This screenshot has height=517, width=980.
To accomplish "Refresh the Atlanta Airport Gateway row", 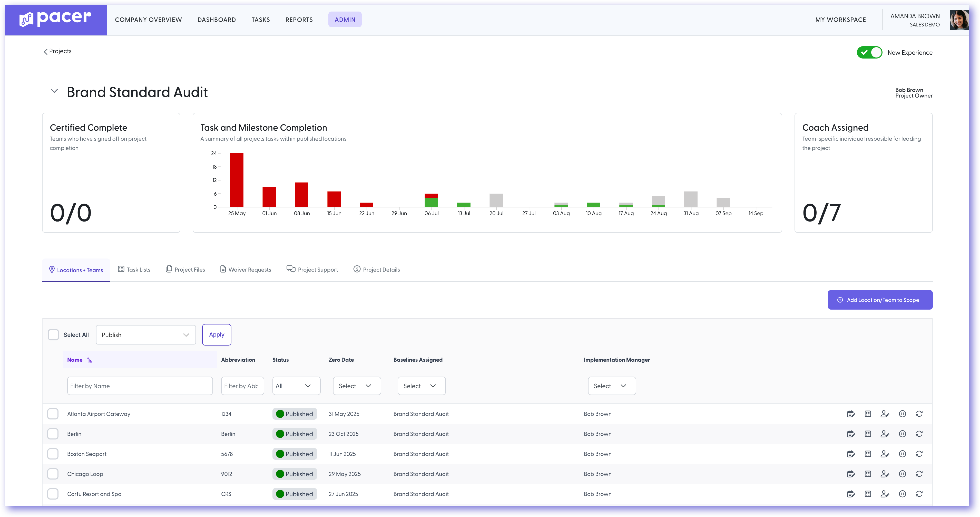I will point(919,414).
